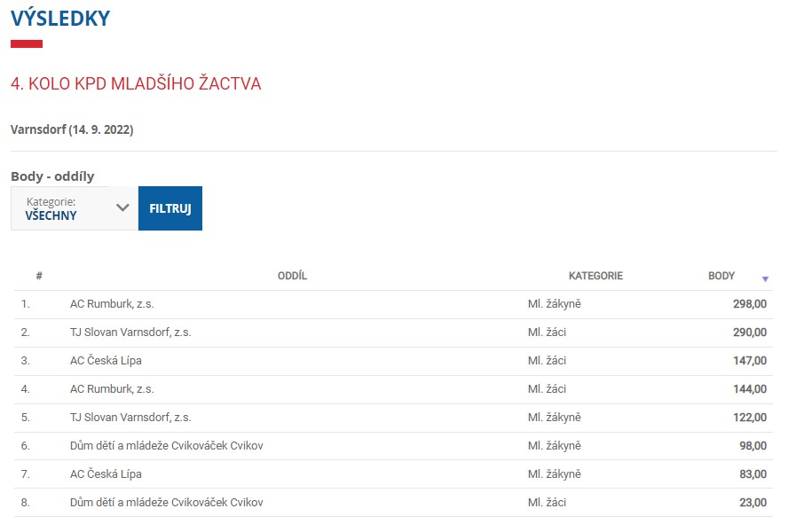Click the sort arrow next to BODY
This screenshot has height=532, width=796.
click(x=765, y=279)
